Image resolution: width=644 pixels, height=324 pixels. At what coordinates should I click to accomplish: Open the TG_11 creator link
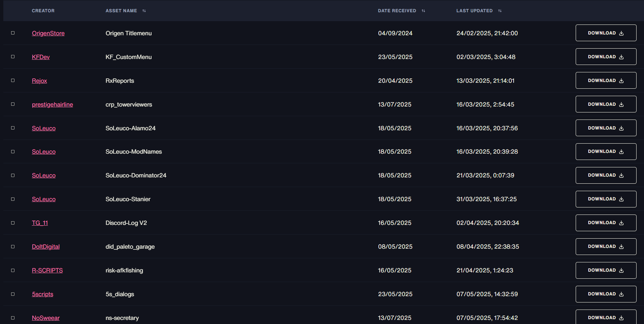[40, 223]
